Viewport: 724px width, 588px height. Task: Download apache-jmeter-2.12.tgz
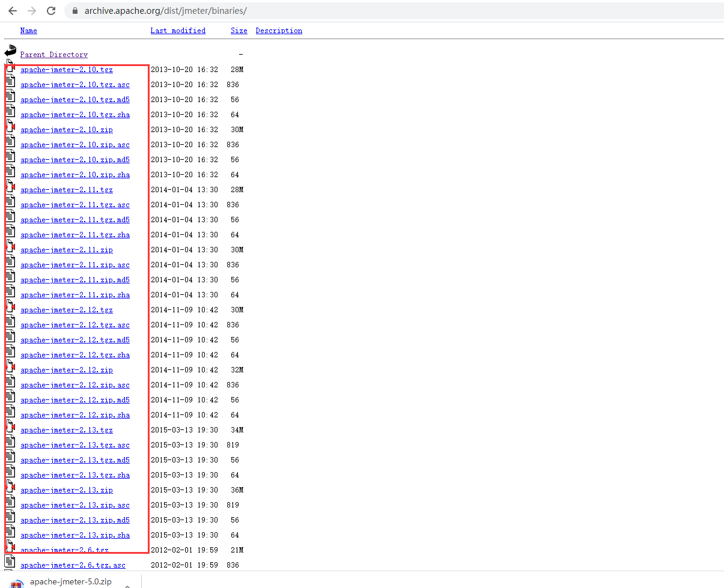tap(67, 310)
